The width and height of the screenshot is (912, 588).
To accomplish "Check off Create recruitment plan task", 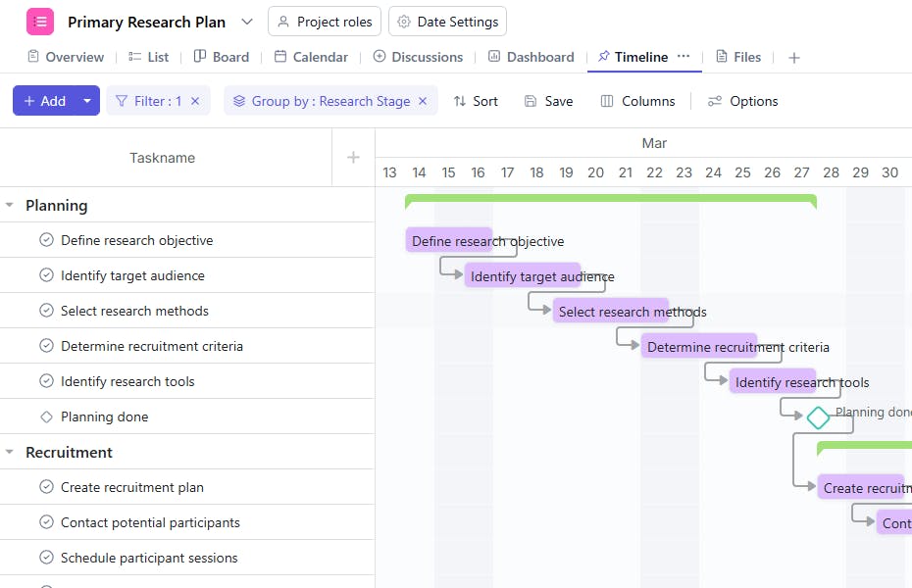I will [x=46, y=487].
